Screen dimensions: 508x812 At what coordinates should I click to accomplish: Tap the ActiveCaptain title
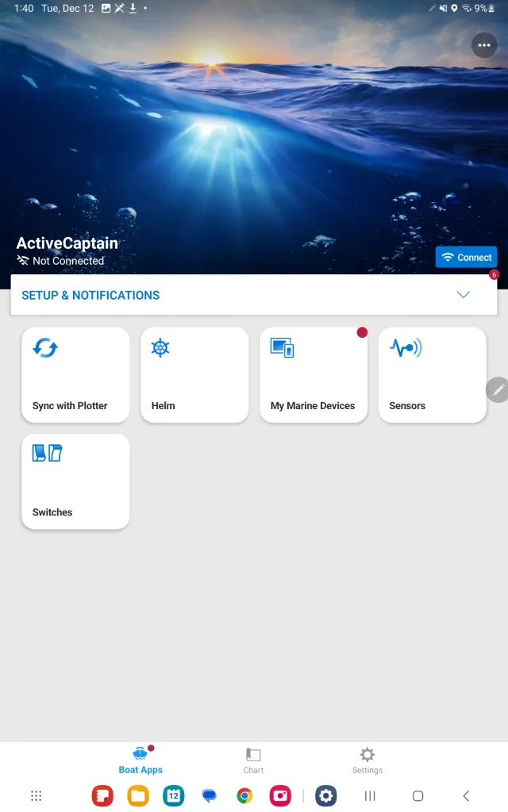[x=67, y=243]
